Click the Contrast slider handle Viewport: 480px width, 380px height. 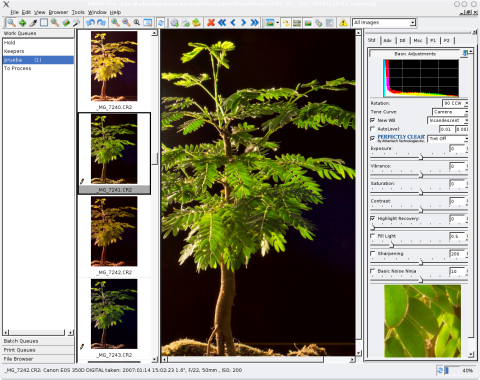tap(421, 210)
